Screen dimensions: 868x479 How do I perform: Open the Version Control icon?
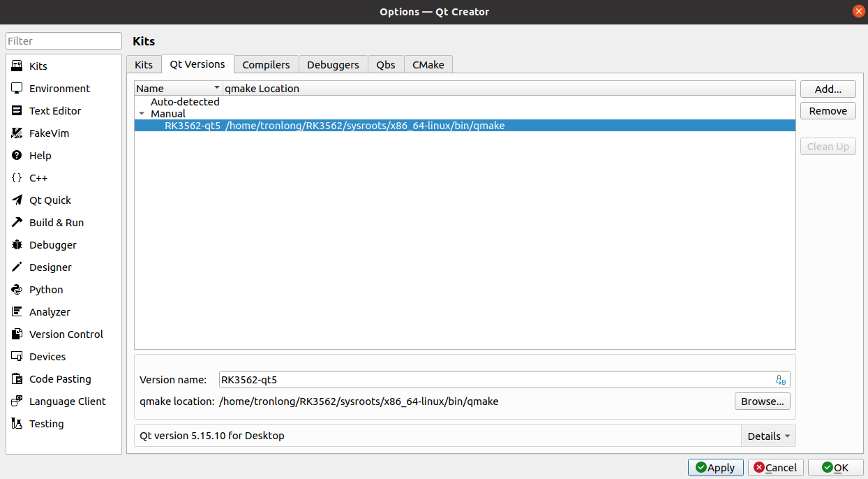coord(17,334)
